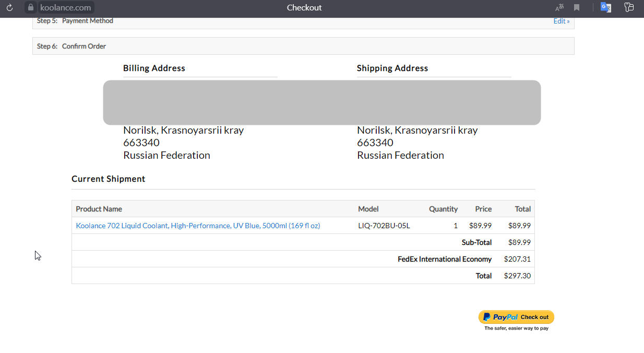Expand Step 5 Payment Method section
The height and width of the screenshot is (353, 644).
pyautogui.click(x=87, y=21)
